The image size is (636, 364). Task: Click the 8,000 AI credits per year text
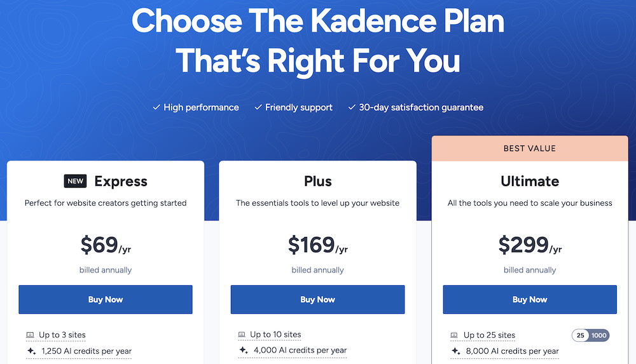click(x=513, y=351)
